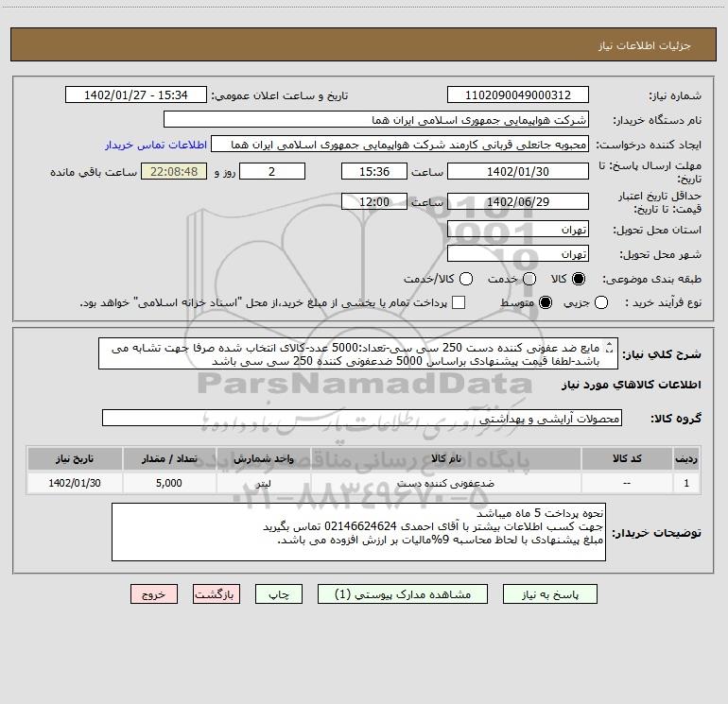Screen dimensions: 728x704
Task: Select the 'جزیی' purchase type radio
Action: [600, 302]
